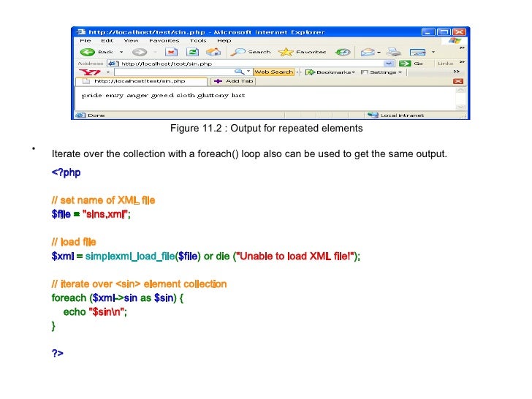Screen dimensions: 532x399
Task: Click the 'foreach ($xml->sin as $sin) {' line
Action: [x=118, y=298]
